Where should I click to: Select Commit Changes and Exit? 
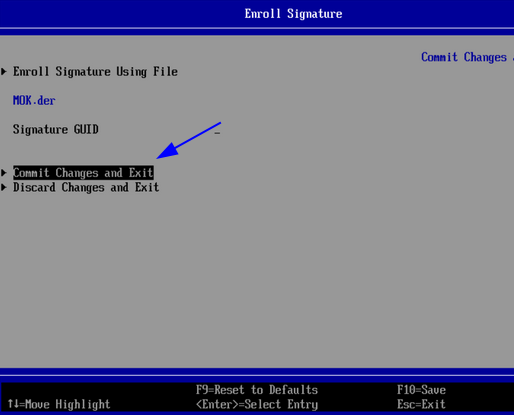point(83,173)
